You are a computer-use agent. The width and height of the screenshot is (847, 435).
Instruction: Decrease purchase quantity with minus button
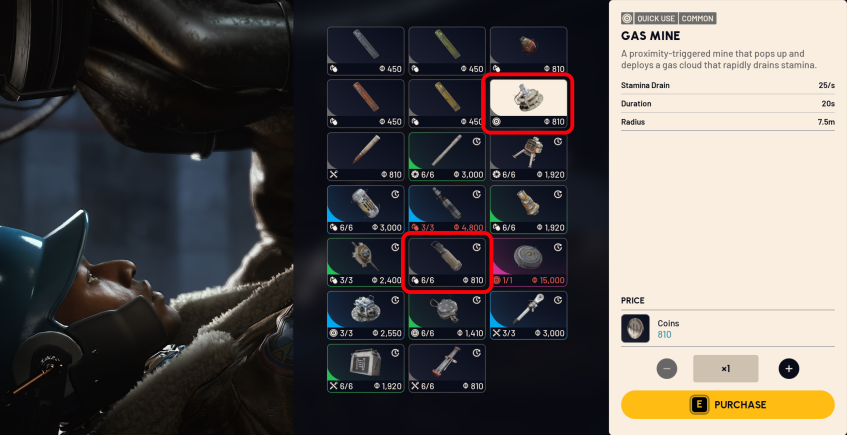tap(667, 369)
